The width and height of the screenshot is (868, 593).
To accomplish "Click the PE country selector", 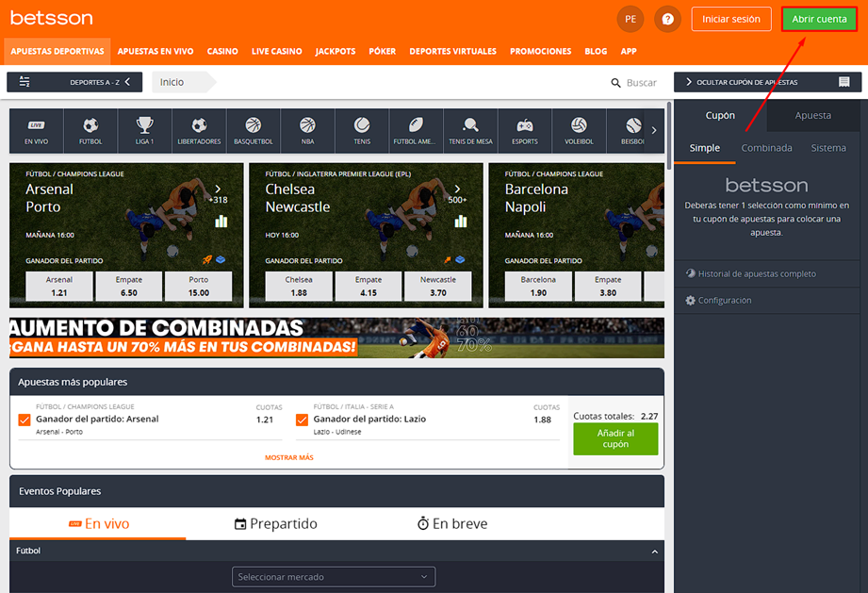I will [630, 19].
